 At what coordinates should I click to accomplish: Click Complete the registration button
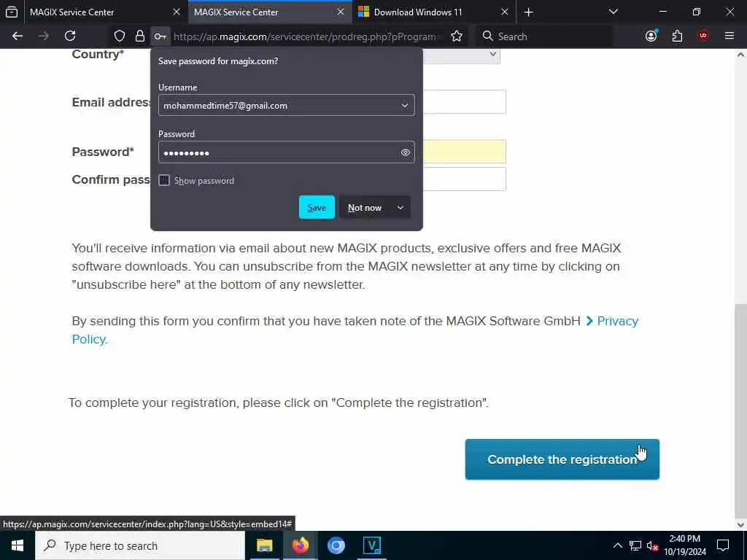pos(562,459)
